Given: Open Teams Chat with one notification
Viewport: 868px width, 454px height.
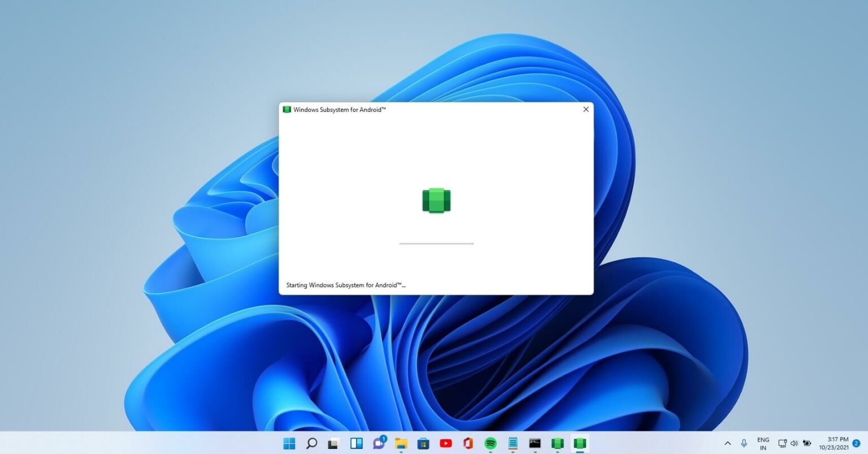Looking at the screenshot, I should (x=379, y=443).
